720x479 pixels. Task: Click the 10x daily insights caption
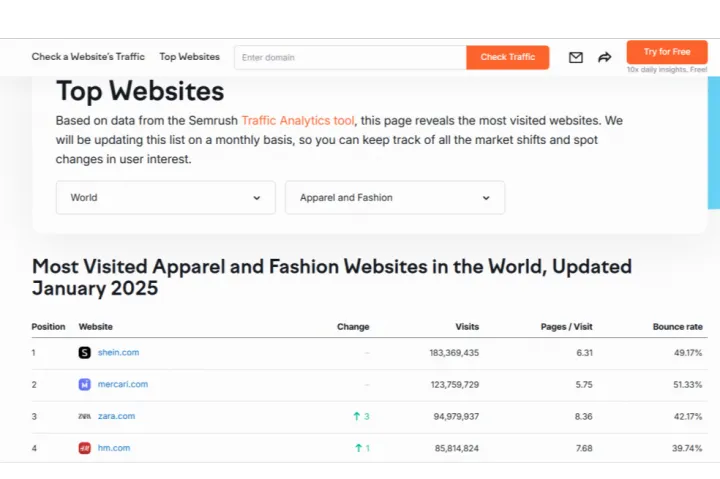coord(667,69)
